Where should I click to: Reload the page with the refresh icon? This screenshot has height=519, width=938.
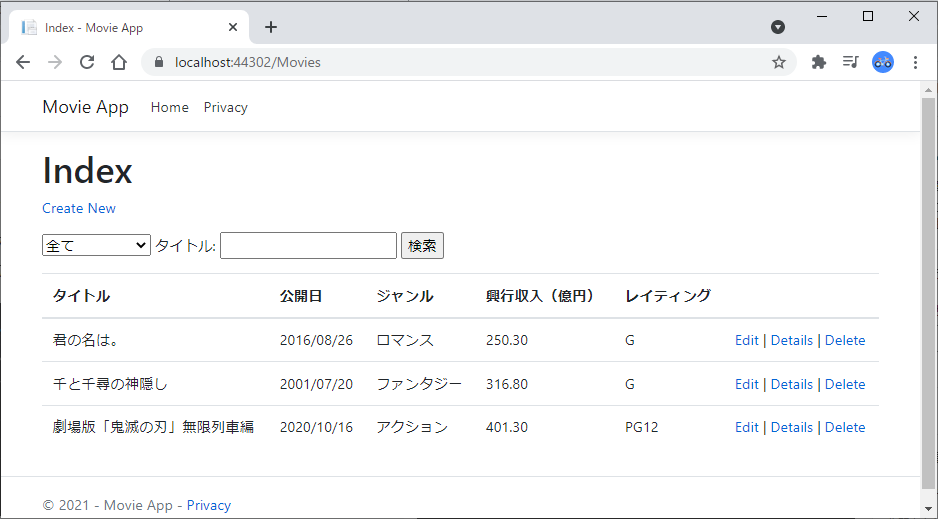pos(87,62)
